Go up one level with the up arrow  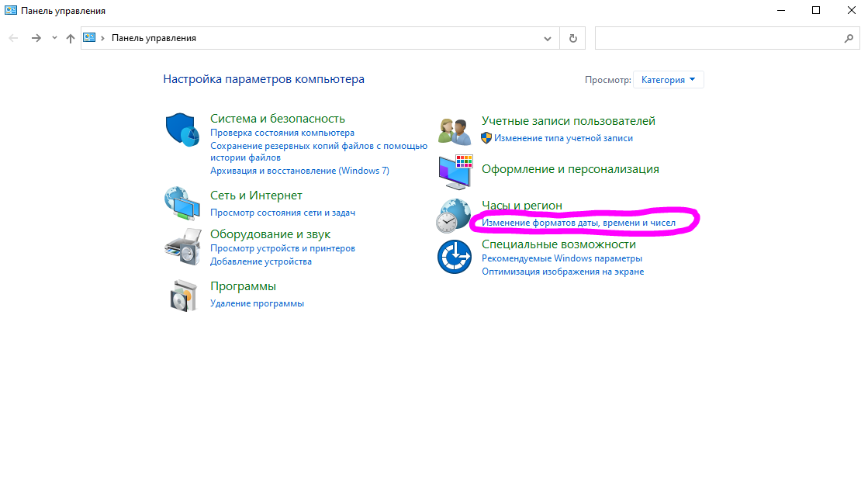point(71,38)
